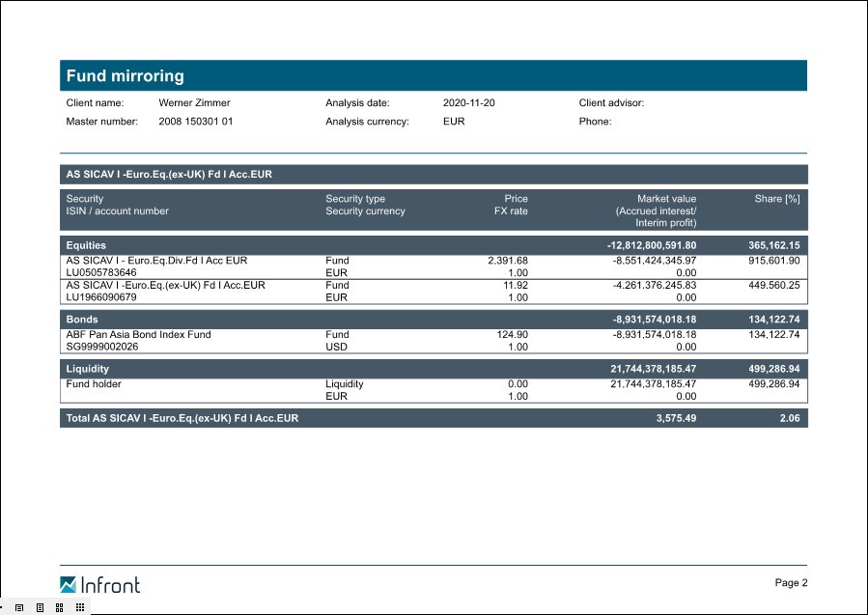Screen dimensions: 868x615
Task: Click client name Werner Zimmer
Action: pyautogui.click(x=194, y=102)
